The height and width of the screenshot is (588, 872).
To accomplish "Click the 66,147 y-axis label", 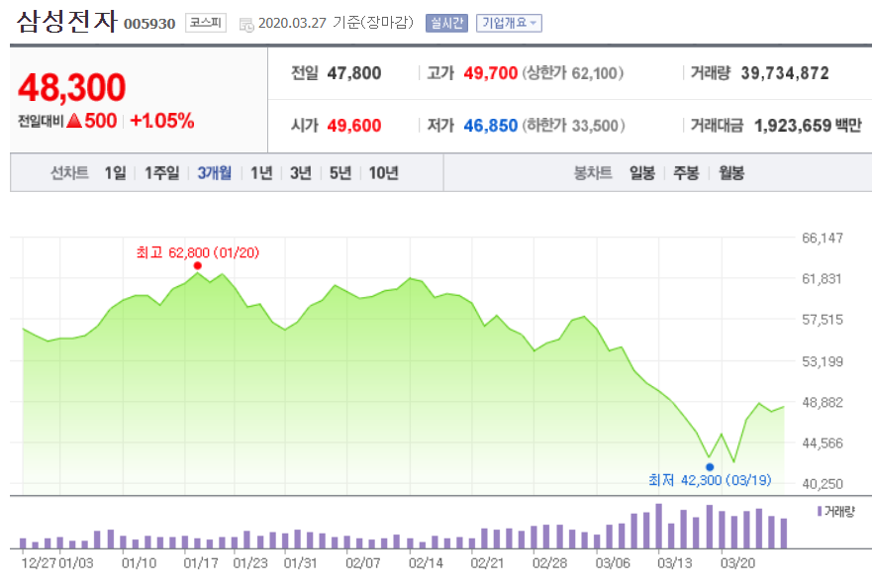I will [x=822, y=239].
